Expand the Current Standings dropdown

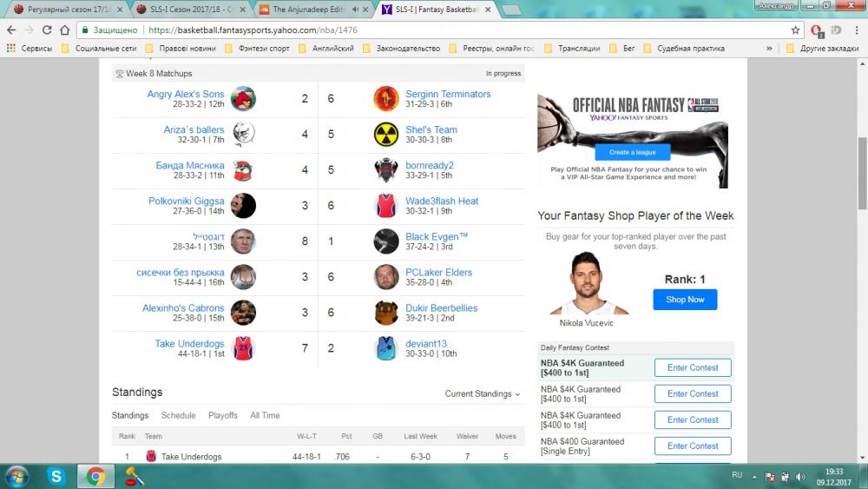[483, 393]
